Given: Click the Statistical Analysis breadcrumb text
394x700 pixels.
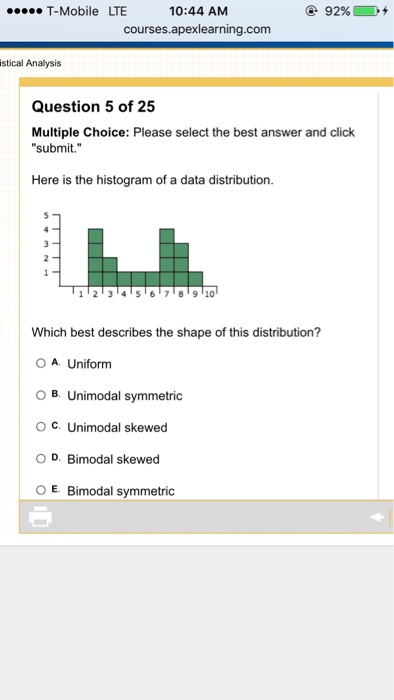Looking at the screenshot, I should 30,63.
